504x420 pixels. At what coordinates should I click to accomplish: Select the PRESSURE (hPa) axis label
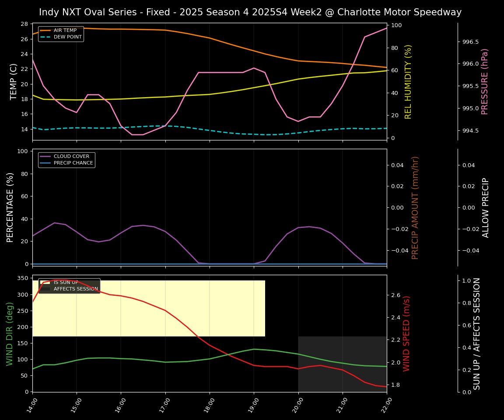pyautogui.click(x=485, y=81)
